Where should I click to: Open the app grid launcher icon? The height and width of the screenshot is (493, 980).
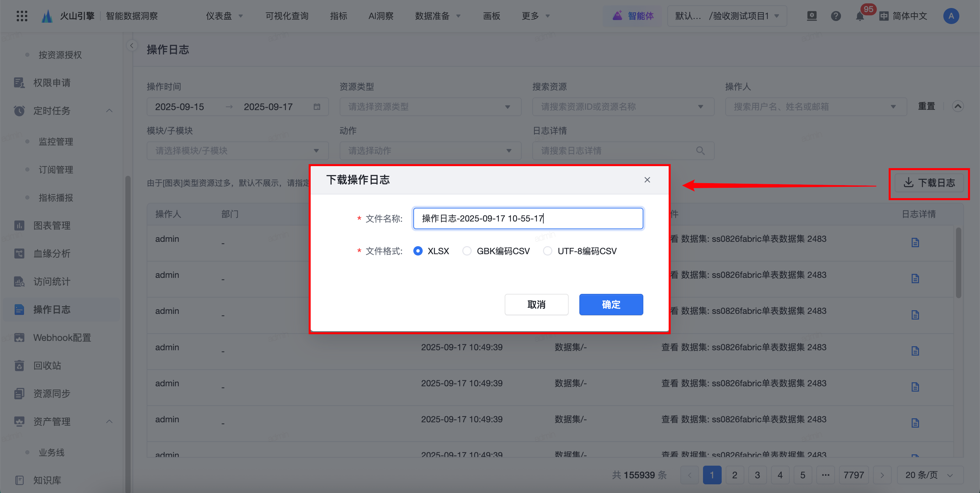click(x=22, y=16)
